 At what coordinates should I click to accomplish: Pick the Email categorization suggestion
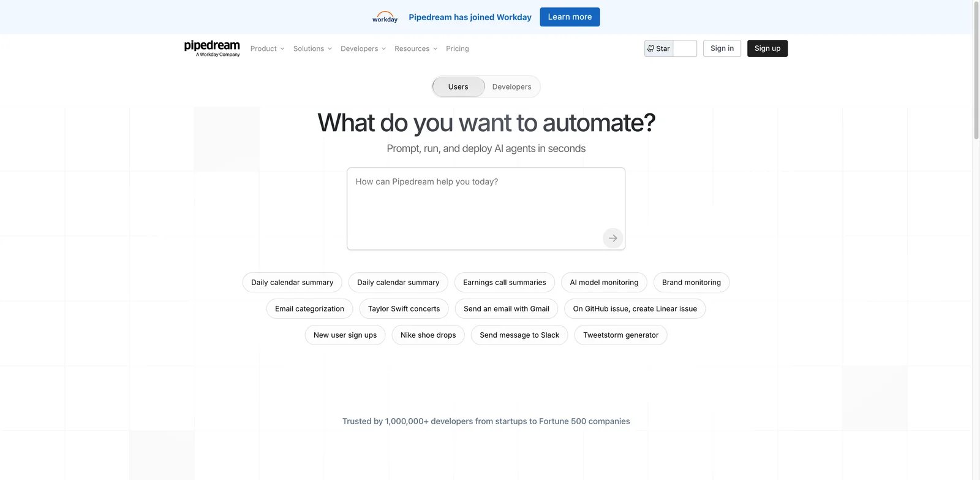pyautogui.click(x=309, y=309)
